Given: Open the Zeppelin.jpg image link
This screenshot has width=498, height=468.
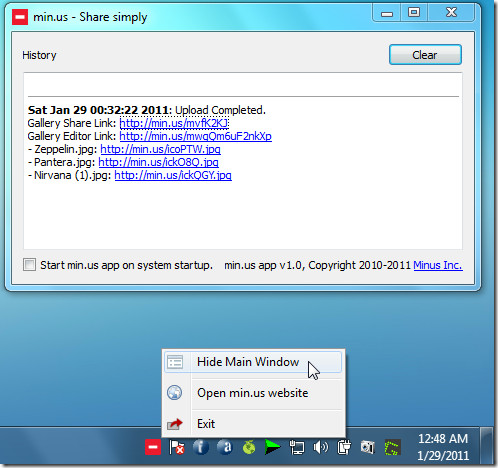Looking at the screenshot, I should click(160, 149).
